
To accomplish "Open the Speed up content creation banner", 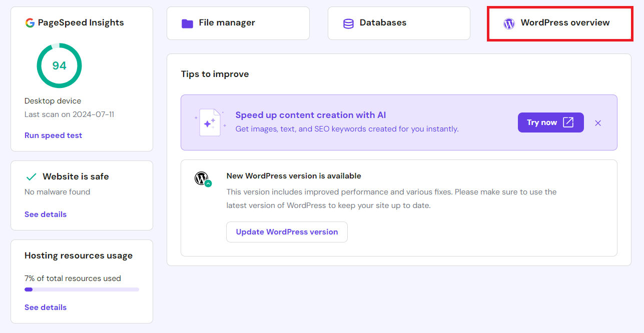I will (310, 115).
